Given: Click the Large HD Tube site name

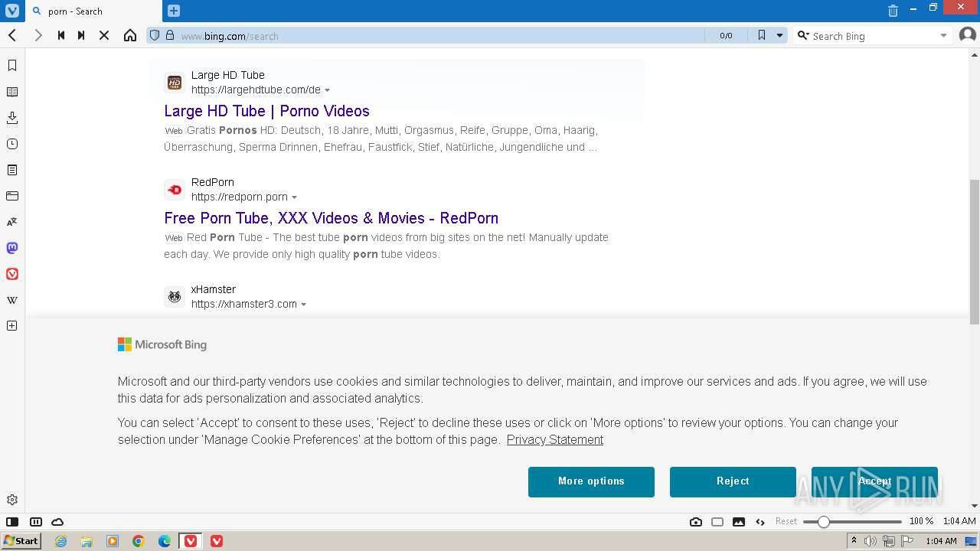Looking at the screenshot, I should pos(228,75).
